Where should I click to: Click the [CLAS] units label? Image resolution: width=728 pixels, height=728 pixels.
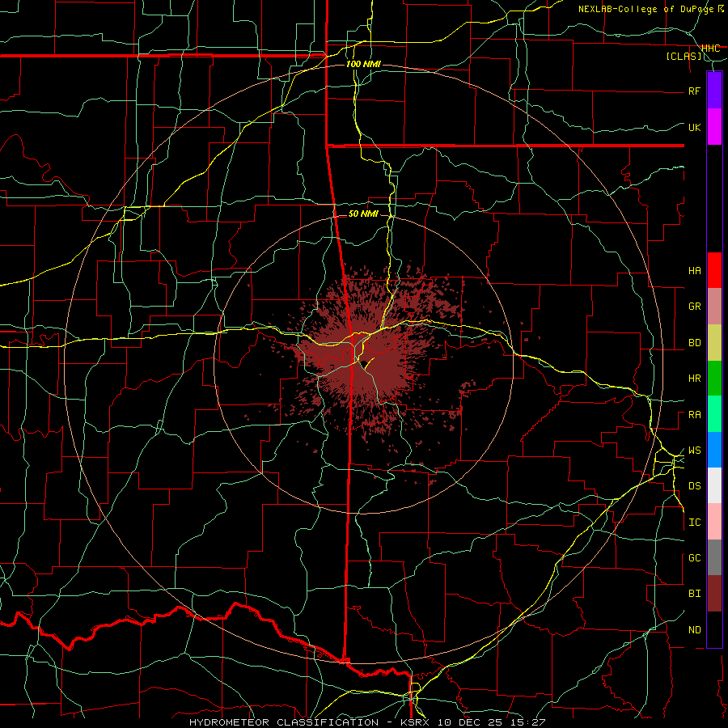tap(684, 56)
